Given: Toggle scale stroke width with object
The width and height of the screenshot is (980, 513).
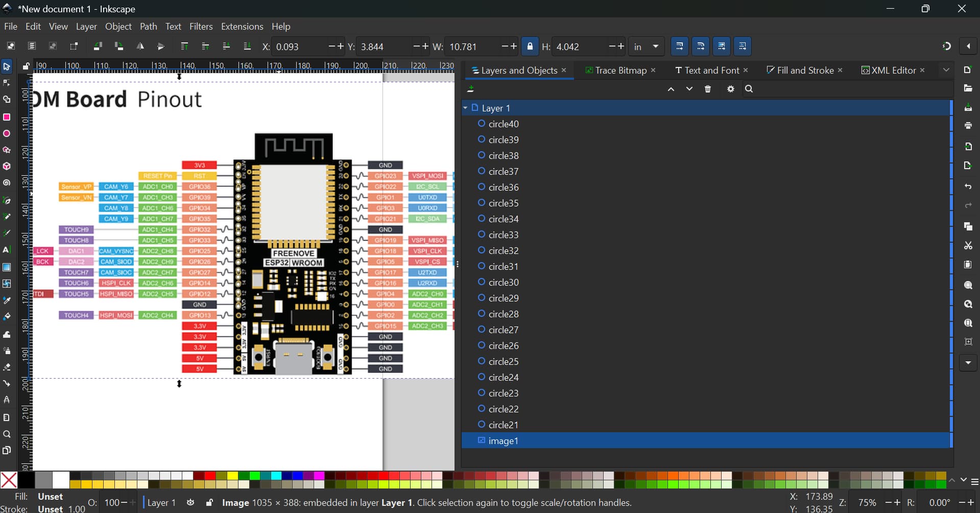Looking at the screenshot, I should (679, 46).
